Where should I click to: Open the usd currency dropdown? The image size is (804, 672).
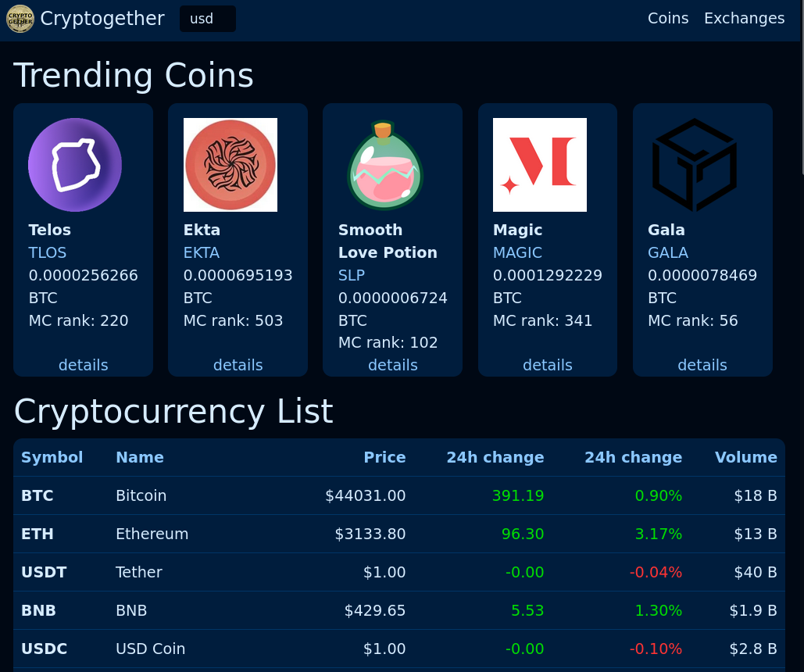click(x=207, y=19)
